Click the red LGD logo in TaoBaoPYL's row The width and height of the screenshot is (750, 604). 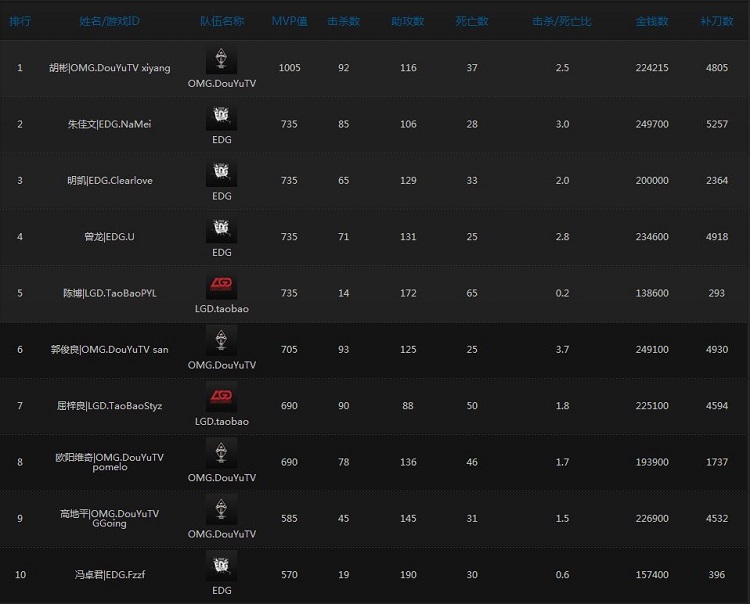coord(221,285)
